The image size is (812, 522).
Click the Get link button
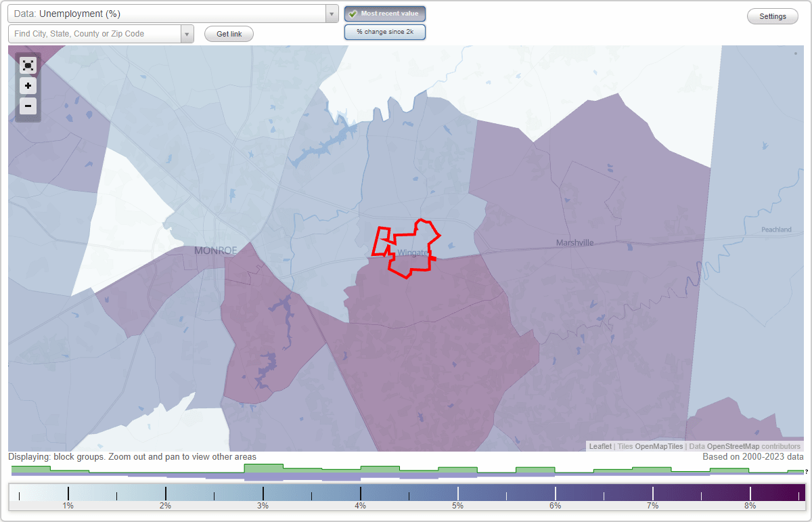tap(228, 33)
